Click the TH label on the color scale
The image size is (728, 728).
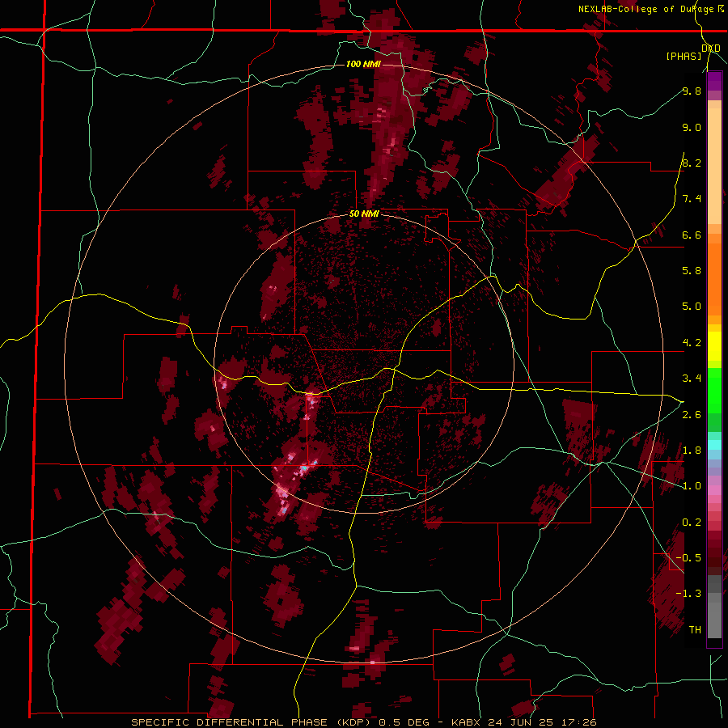tap(695, 630)
